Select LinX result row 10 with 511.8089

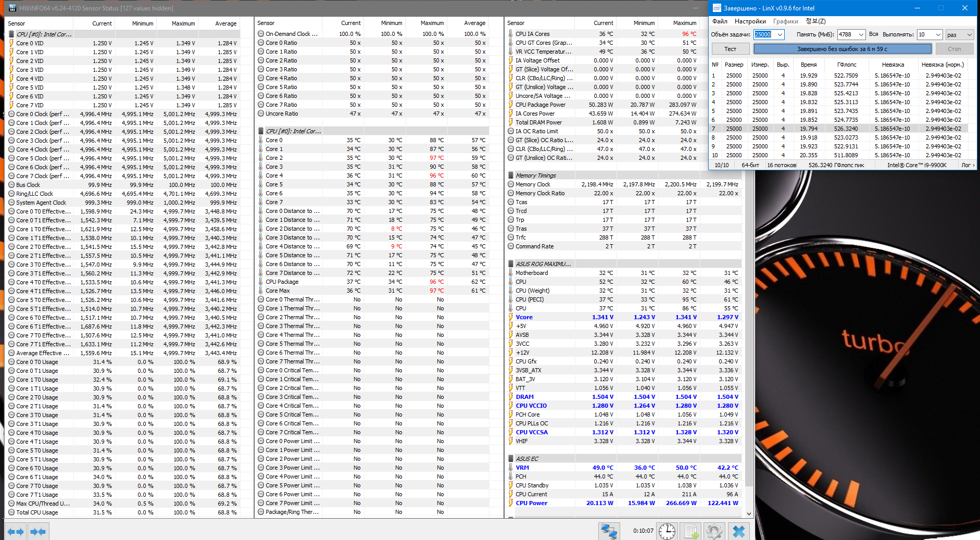tap(839, 155)
